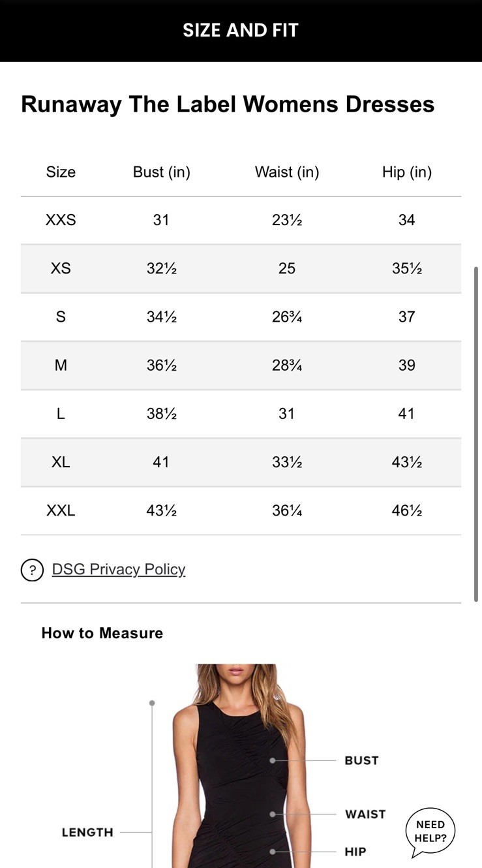Image resolution: width=482 pixels, height=868 pixels.
Task: Click the BUST label on the diagram
Action: tap(361, 761)
